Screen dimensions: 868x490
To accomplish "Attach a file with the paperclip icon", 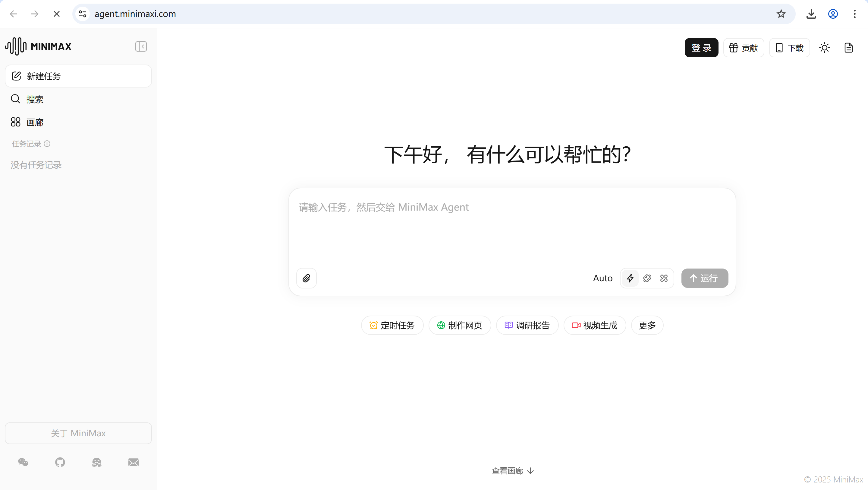I will tap(306, 278).
